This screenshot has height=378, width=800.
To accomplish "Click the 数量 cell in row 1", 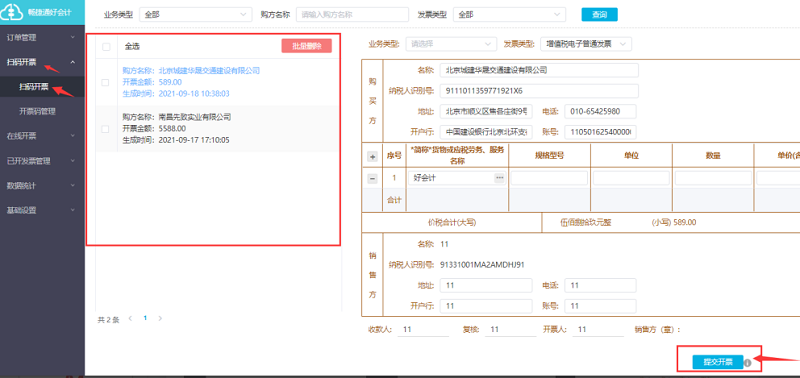I will click(713, 178).
